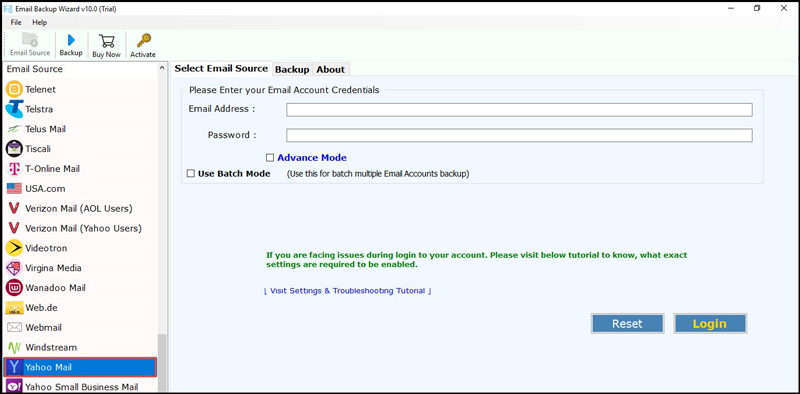800x394 pixels.
Task: Enable the Advance Mode checkbox
Action: click(270, 158)
